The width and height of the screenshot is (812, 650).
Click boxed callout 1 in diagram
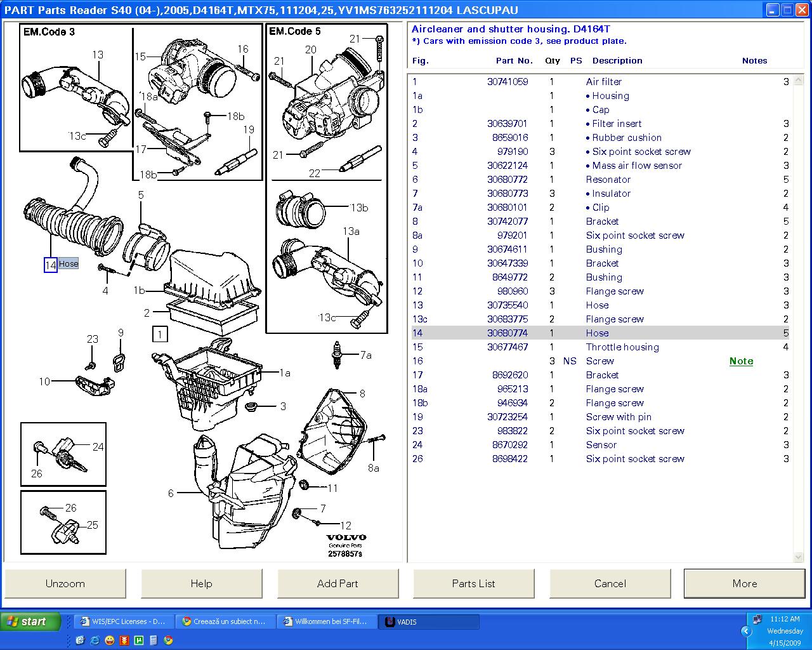160,334
